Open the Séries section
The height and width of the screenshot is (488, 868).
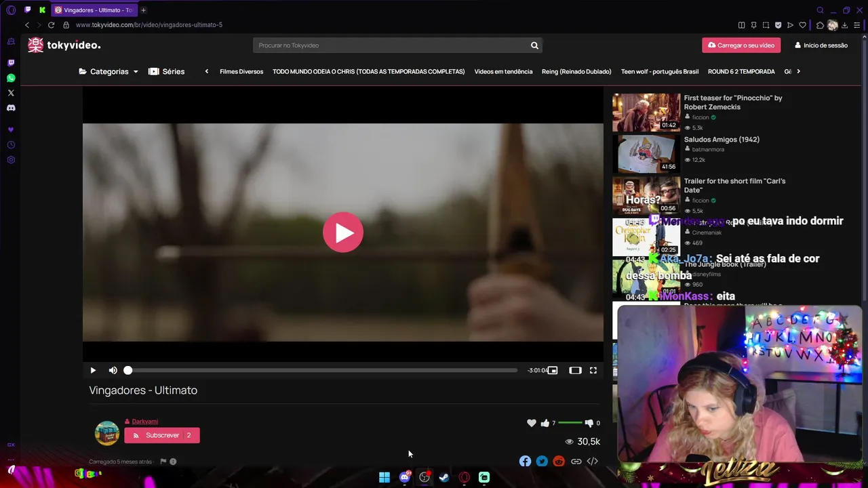167,71
